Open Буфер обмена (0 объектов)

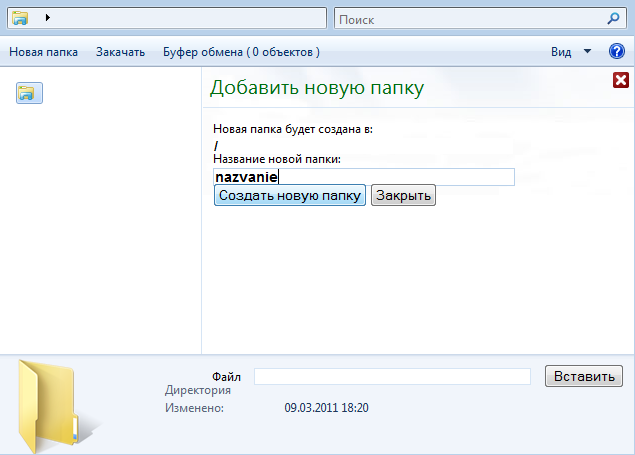[x=241, y=52]
